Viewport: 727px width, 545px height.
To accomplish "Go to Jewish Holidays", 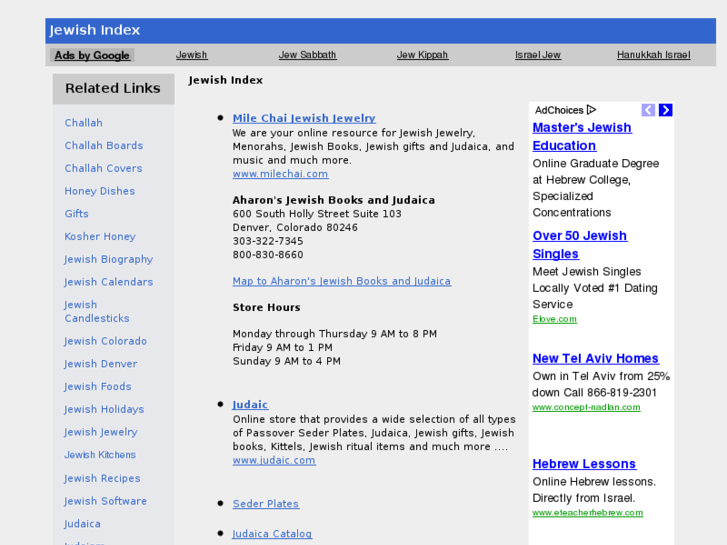I will pos(104,409).
